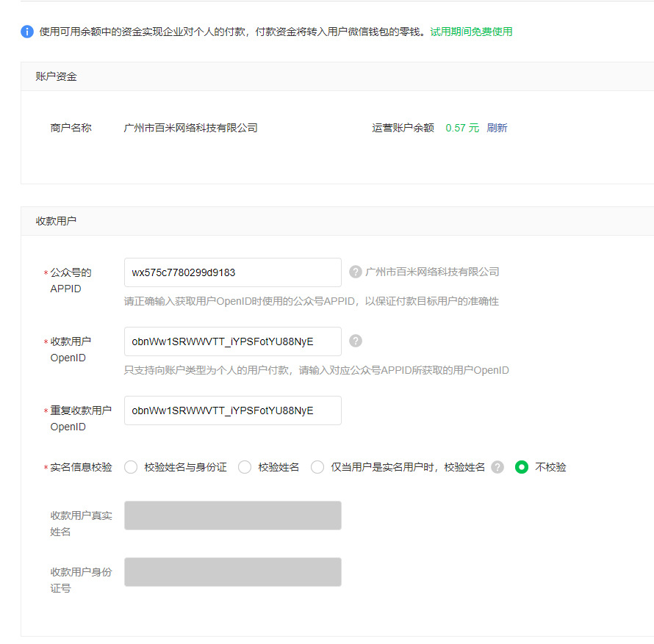The height and width of the screenshot is (644, 654).
Task: Click the 重复收款用户 OpenID input field
Action: click(233, 410)
